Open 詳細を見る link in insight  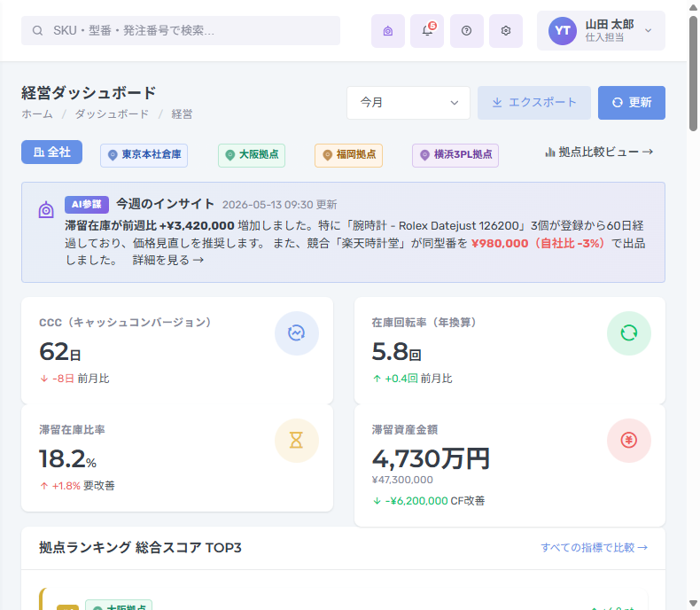(x=168, y=260)
